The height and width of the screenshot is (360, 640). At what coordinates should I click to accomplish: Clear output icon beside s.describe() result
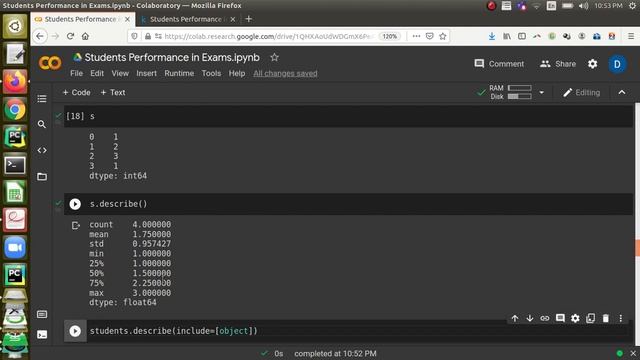(76, 225)
